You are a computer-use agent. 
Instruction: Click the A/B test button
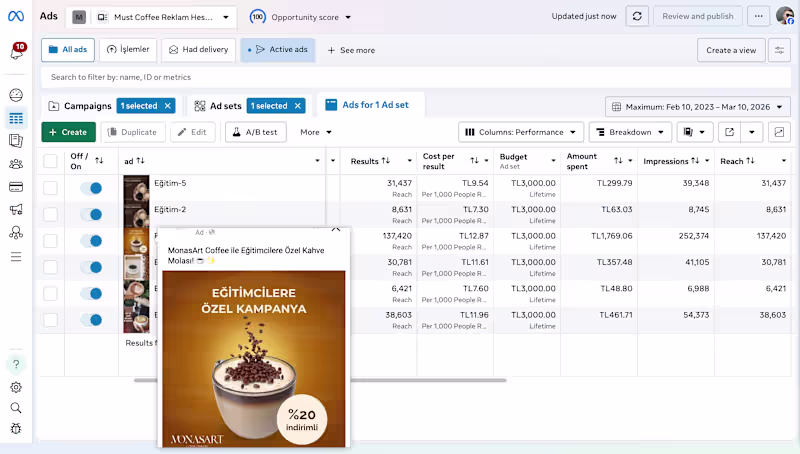coord(255,132)
